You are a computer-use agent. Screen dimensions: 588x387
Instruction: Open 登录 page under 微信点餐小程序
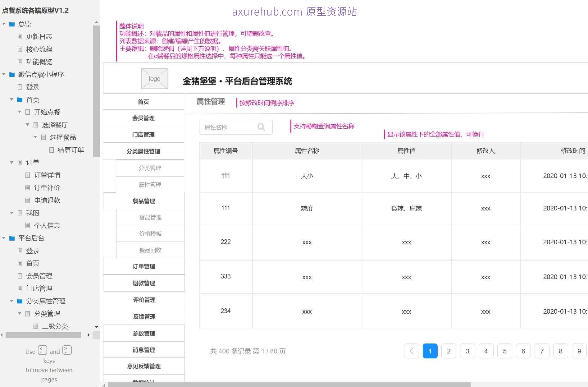[x=33, y=87]
